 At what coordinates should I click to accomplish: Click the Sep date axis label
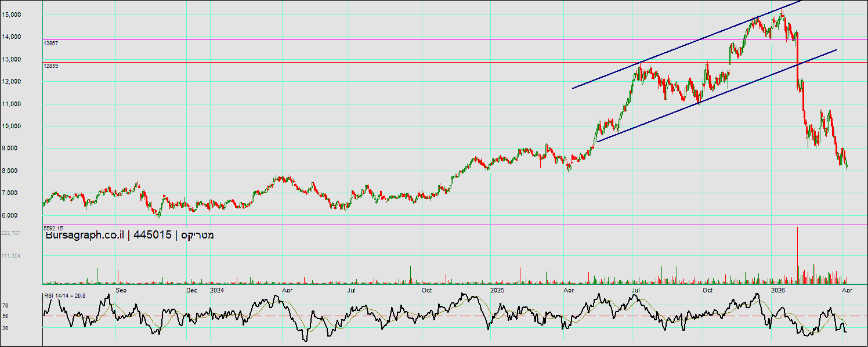point(121,290)
